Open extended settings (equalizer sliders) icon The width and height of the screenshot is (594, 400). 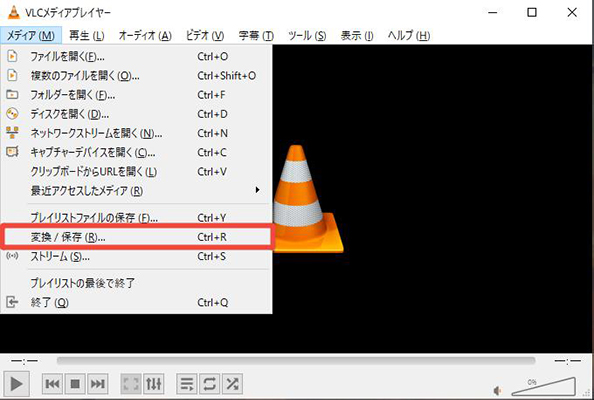(153, 384)
